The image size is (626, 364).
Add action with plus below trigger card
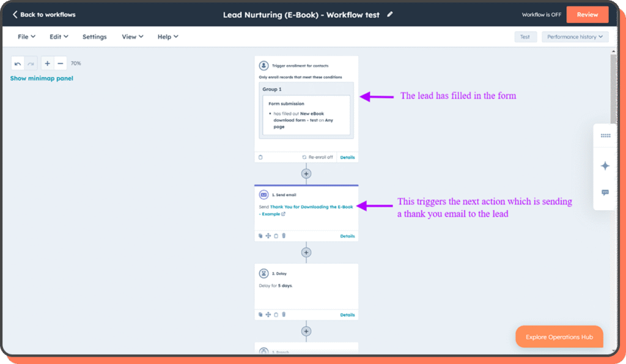click(x=306, y=173)
